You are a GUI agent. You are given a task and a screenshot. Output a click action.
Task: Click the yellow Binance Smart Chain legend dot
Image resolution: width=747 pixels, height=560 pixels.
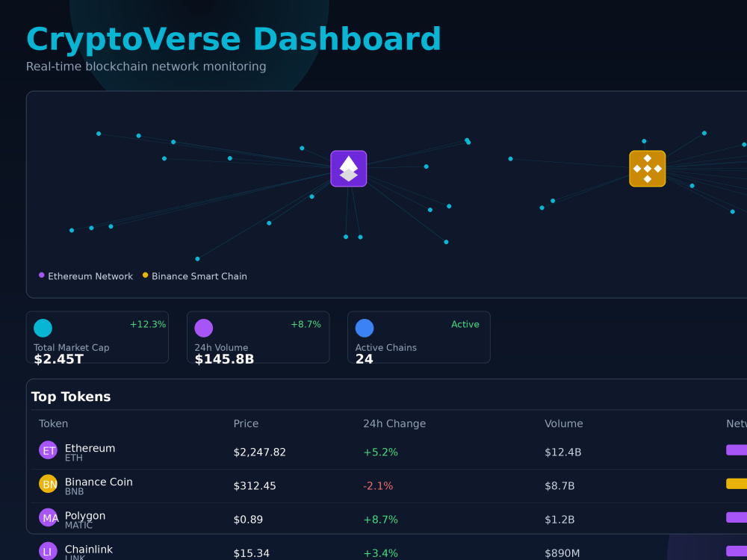point(146,276)
